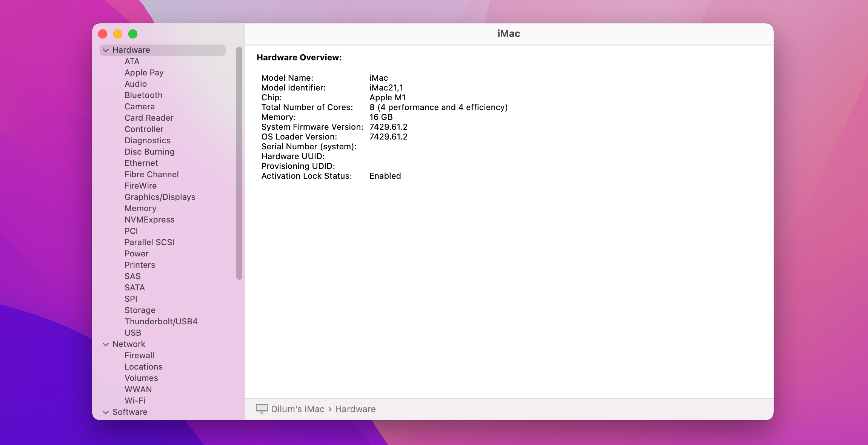868x445 pixels.
Task: Select ATA under Hardware
Action: click(x=132, y=61)
